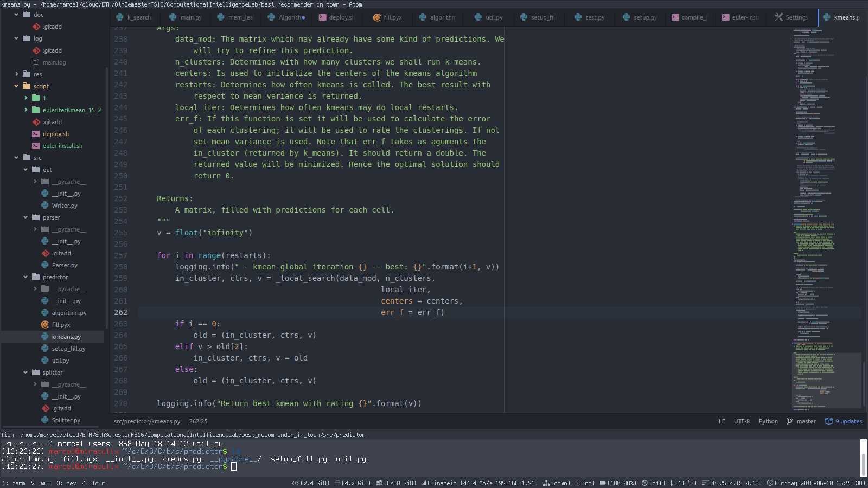The width and height of the screenshot is (868, 488).
Task: Click the euler-install.sh script icon in tree
Action: point(36,146)
